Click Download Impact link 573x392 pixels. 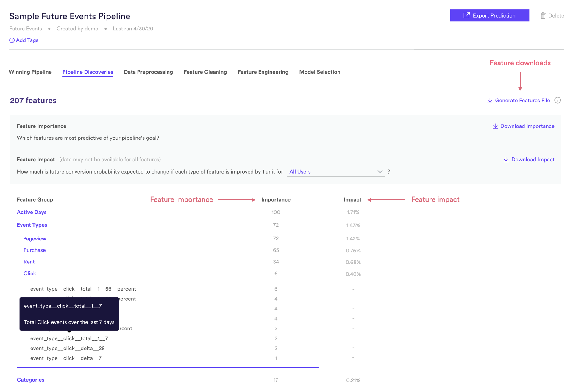coord(533,160)
